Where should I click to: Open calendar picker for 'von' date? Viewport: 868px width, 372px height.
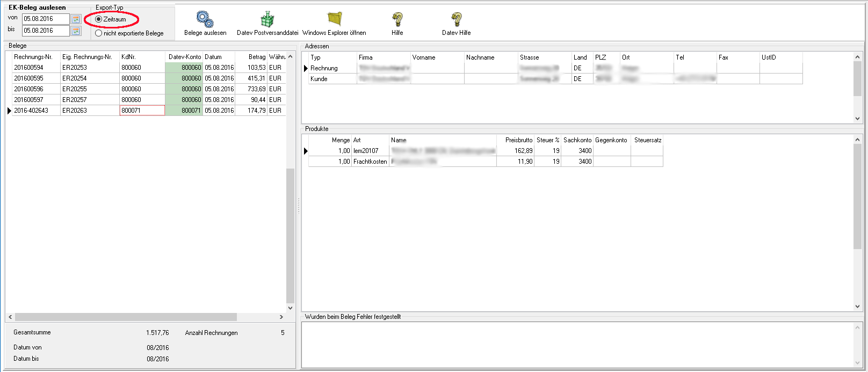(x=76, y=19)
